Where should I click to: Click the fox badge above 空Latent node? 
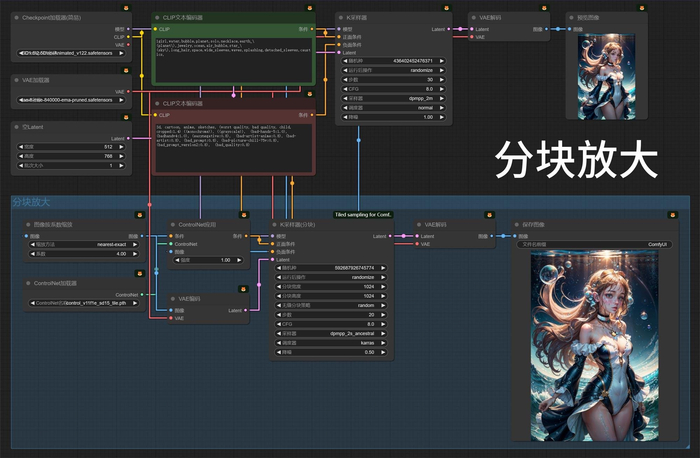tap(126, 117)
